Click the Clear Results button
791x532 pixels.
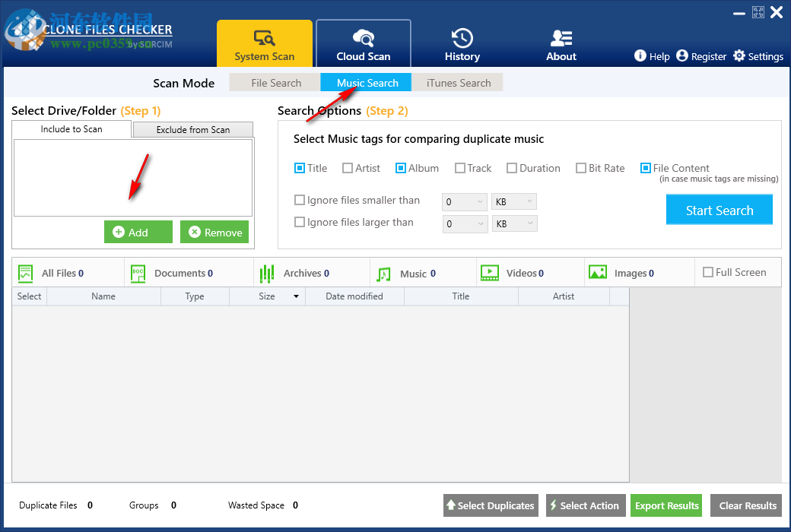point(746,505)
